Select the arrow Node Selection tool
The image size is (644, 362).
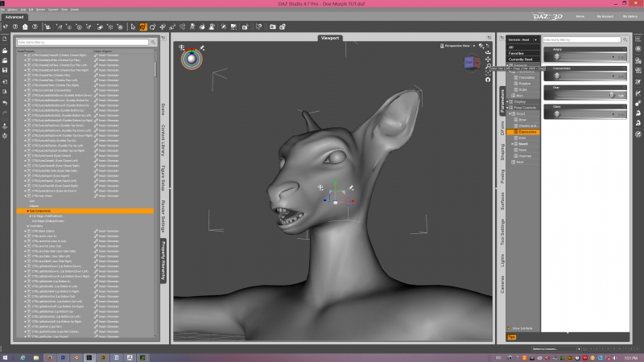tap(131, 27)
